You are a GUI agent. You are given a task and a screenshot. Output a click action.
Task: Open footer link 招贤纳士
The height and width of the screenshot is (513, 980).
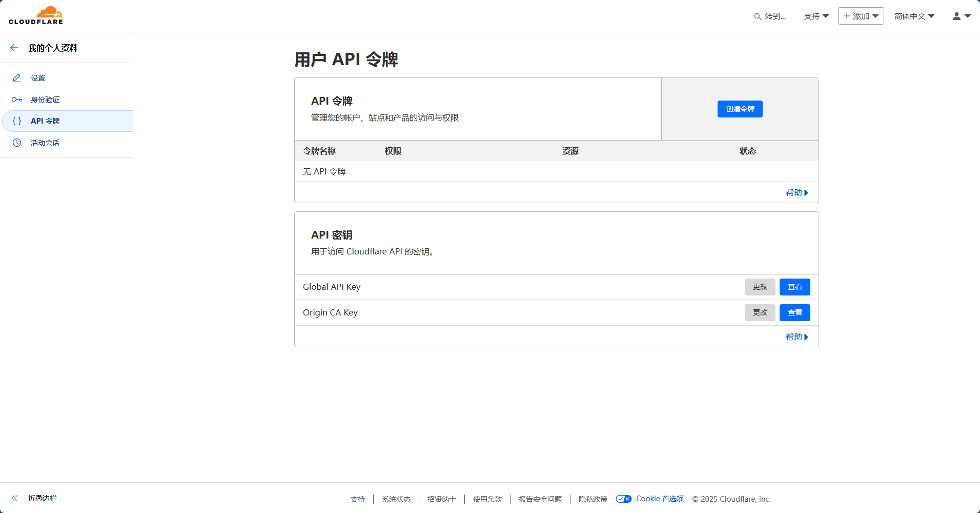[x=442, y=499]
